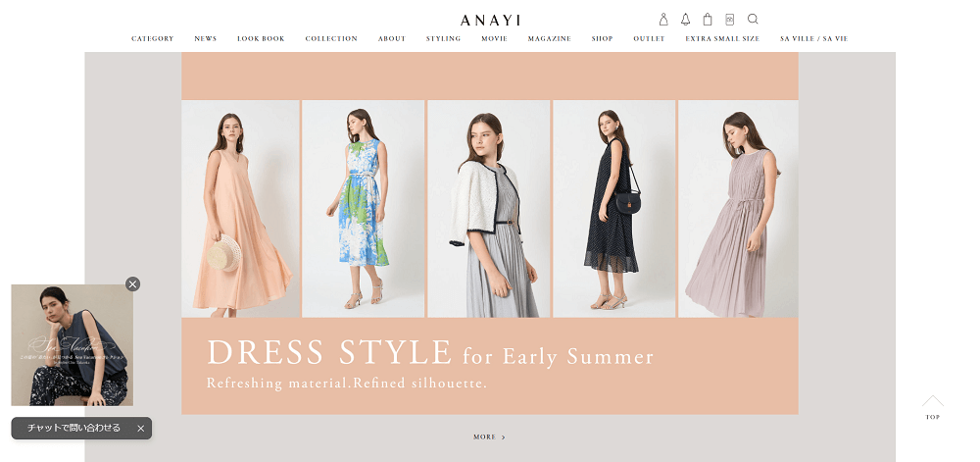The height and width of the screenshot is (462, 980).
Task: Expand the CATEGORY menu
Action: [x=153, y=39]
